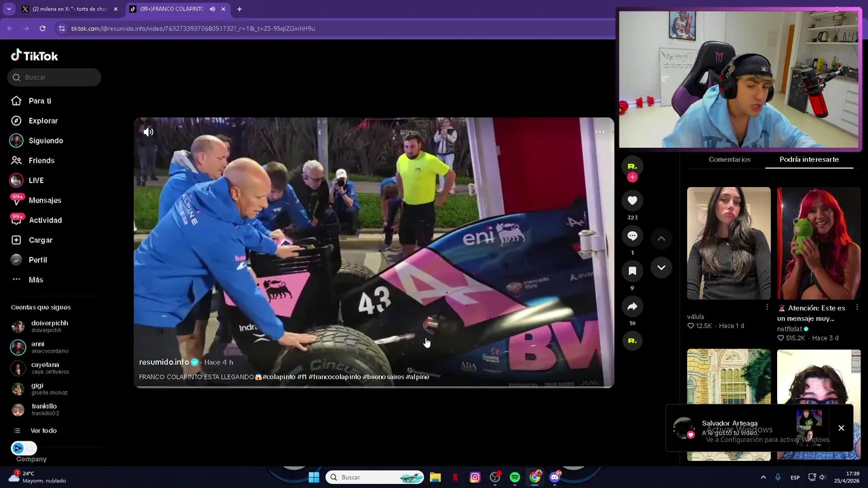The height and width of the screenshot is (488, 868).
Task: Mute the TikTok tab via speaker icon
Action: [212, 9]
